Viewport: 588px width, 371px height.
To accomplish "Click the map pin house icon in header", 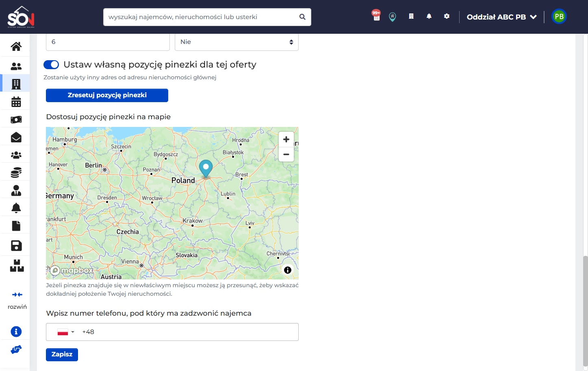I will [392, 17].
